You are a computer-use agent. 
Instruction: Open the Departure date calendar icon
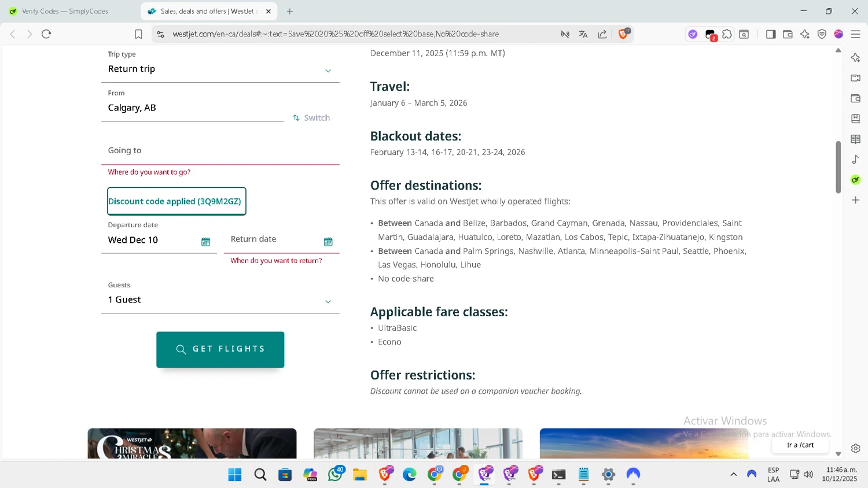tap(205, 242)
